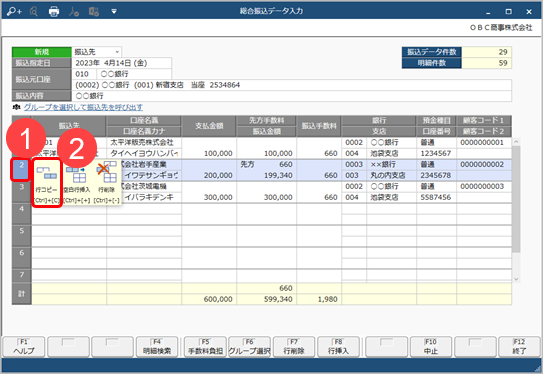543x374 pixels.
Task: Select row header number 2
Action: (21, 169)
